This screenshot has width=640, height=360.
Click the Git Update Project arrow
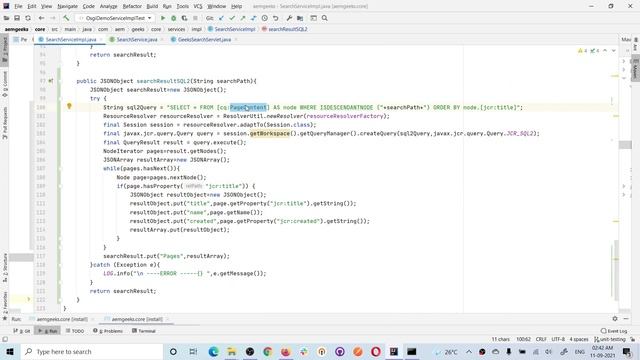221,18
